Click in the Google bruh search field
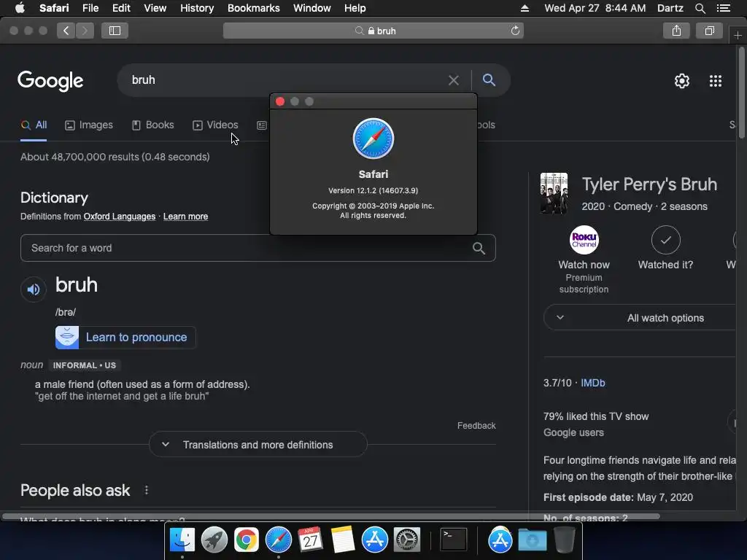Viewport: 747px width, 560px height. point(286,80)
